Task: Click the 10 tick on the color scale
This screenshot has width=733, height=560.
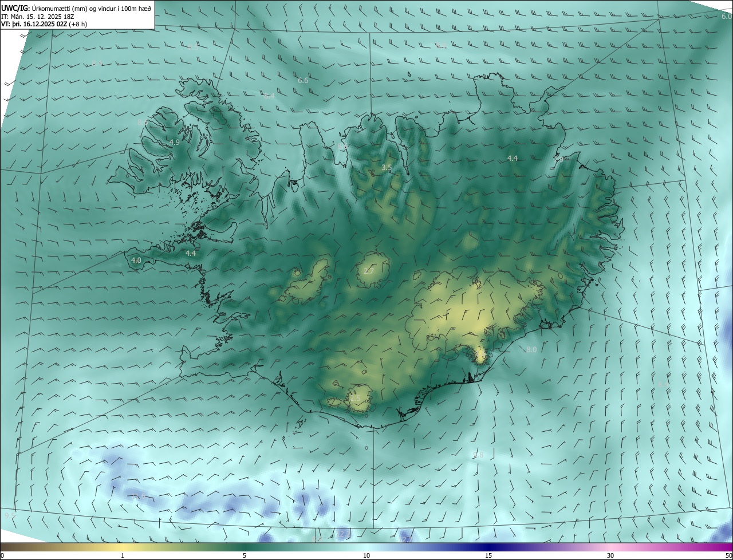Action: click(366, 555)
